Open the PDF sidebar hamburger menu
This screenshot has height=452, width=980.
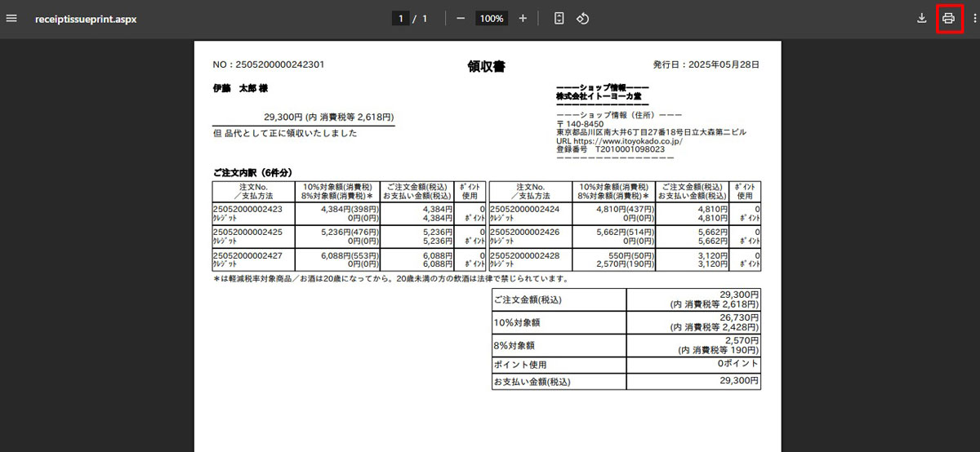(x=11, y=18)
